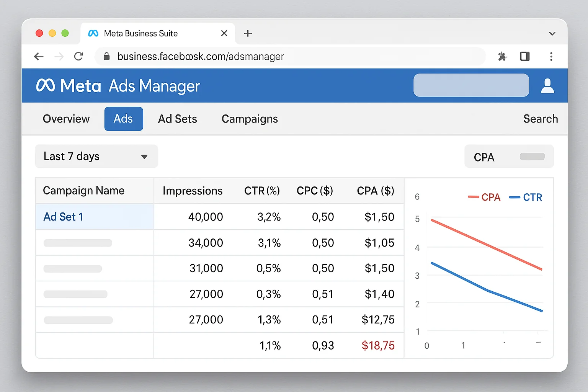
Task: Select the Ad Sets tab
Action: [x=177, y=119]
